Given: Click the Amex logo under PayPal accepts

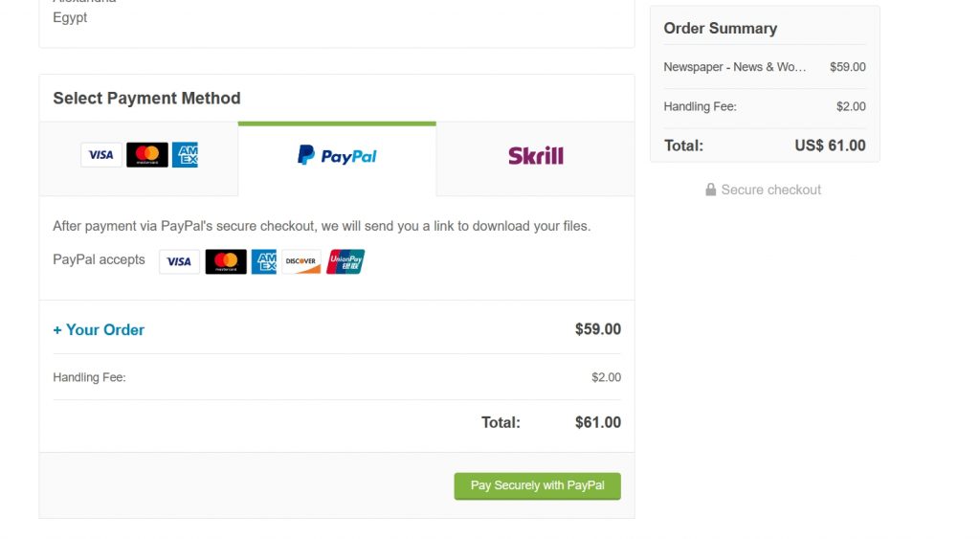Looking at the screenshot, I should pos(264,261).
